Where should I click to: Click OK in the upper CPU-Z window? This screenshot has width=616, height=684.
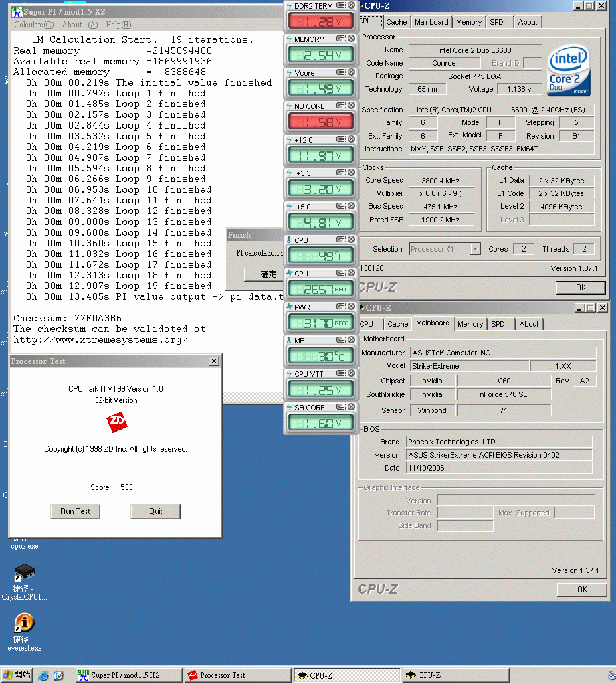tap(581, 288)
